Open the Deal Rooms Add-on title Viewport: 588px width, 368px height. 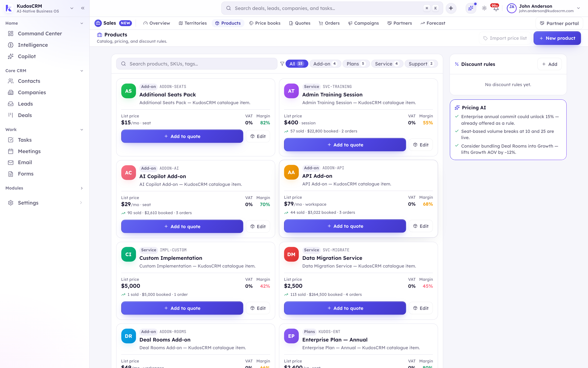[x=165, y=340]
